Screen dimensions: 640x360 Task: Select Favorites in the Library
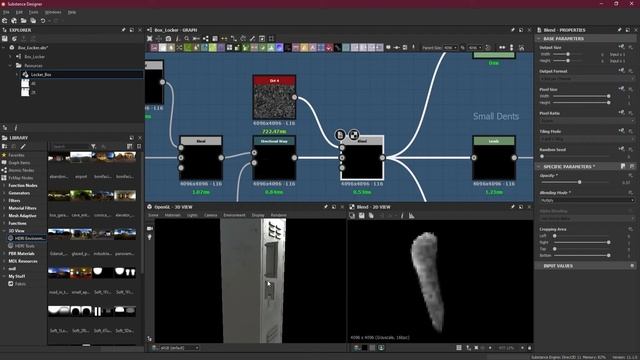(x=16, y=155)
